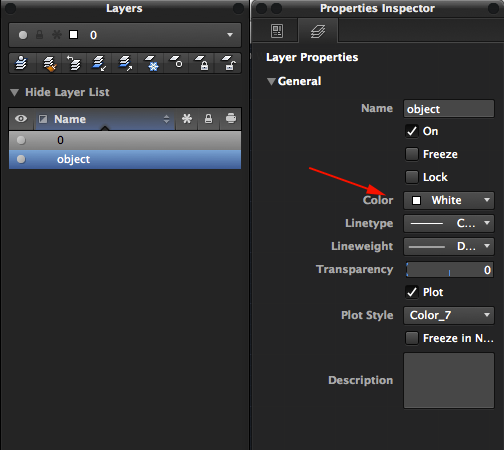Viewport: 504px width, 450px height.
Task: Click the Unlock Layer toolbar icon
Action: click(x=228, y=63)
